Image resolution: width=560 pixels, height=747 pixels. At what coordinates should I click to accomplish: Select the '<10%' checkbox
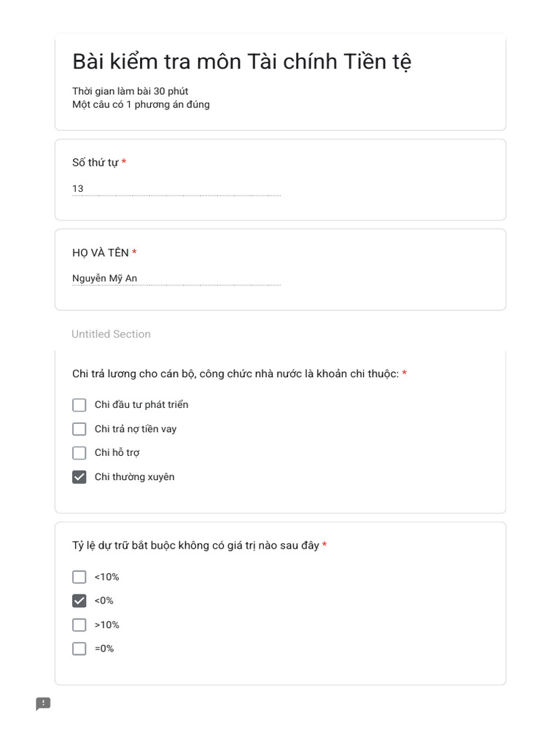[x=79, y=577]
